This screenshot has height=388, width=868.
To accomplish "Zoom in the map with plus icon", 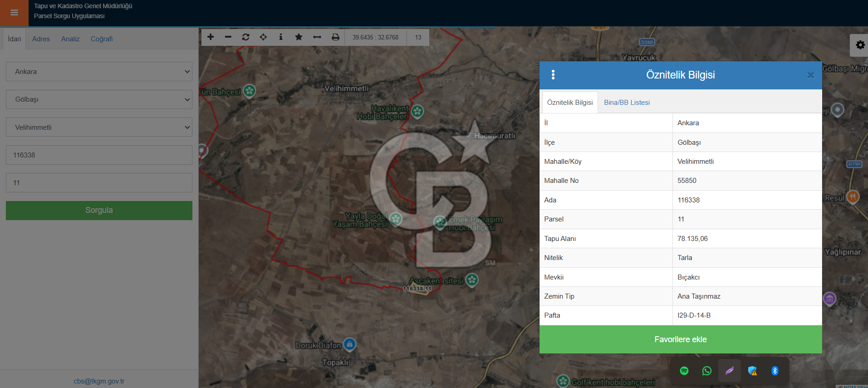I will (211, 37).
